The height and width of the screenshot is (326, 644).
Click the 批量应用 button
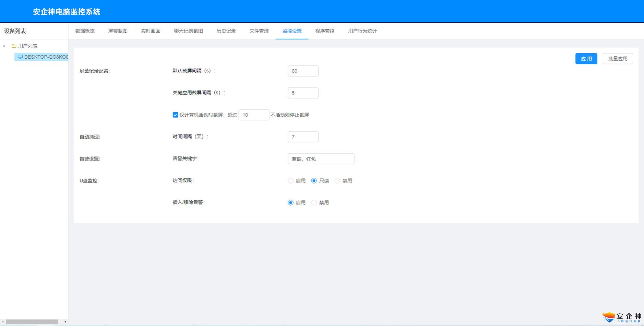[x=618, y=59]
